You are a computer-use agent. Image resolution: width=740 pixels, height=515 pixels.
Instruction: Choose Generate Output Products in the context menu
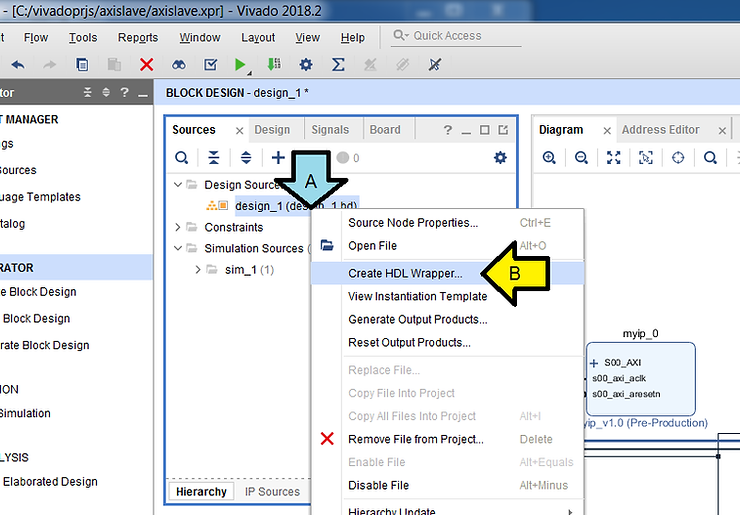[x=447, y=320]
